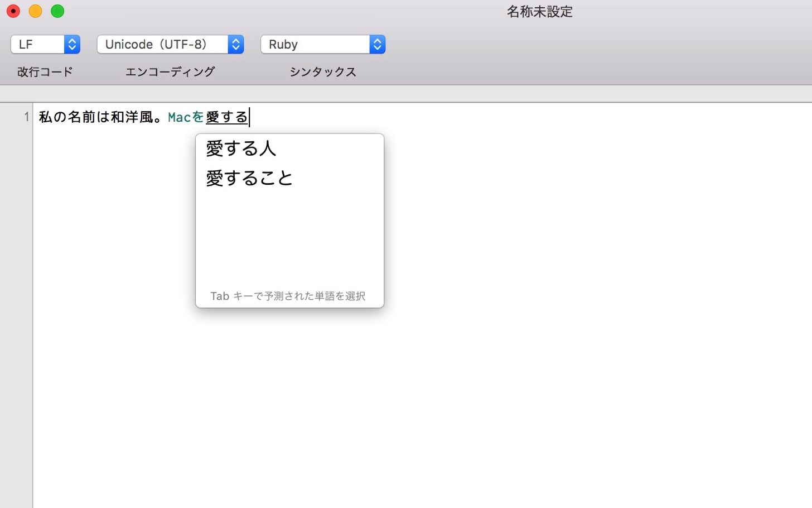
Task: Click the 名称未設定 window title
Action: [539, 12]
